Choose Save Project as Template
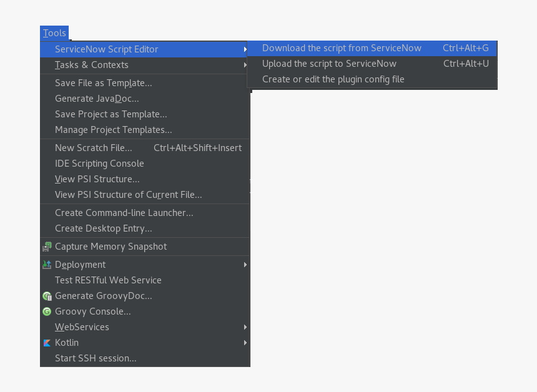The width and height of the screenshot is (537, 392). [x=145, y=114]
